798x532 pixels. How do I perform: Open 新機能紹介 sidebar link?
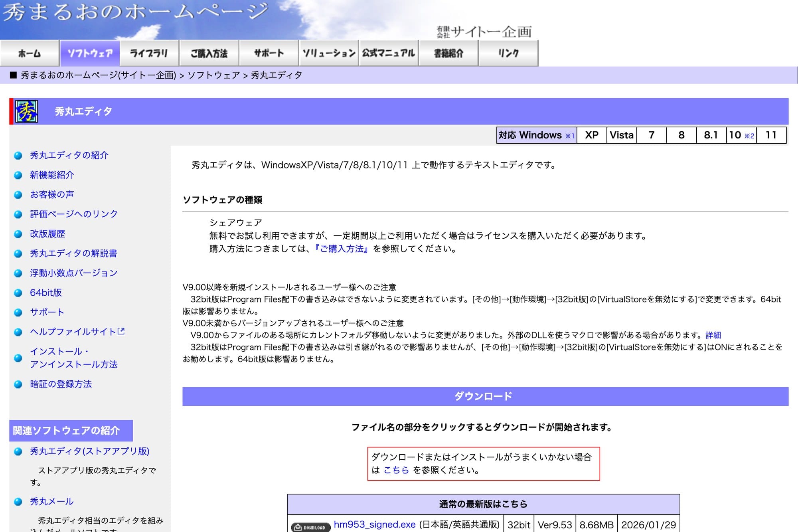tap(52, 175)
